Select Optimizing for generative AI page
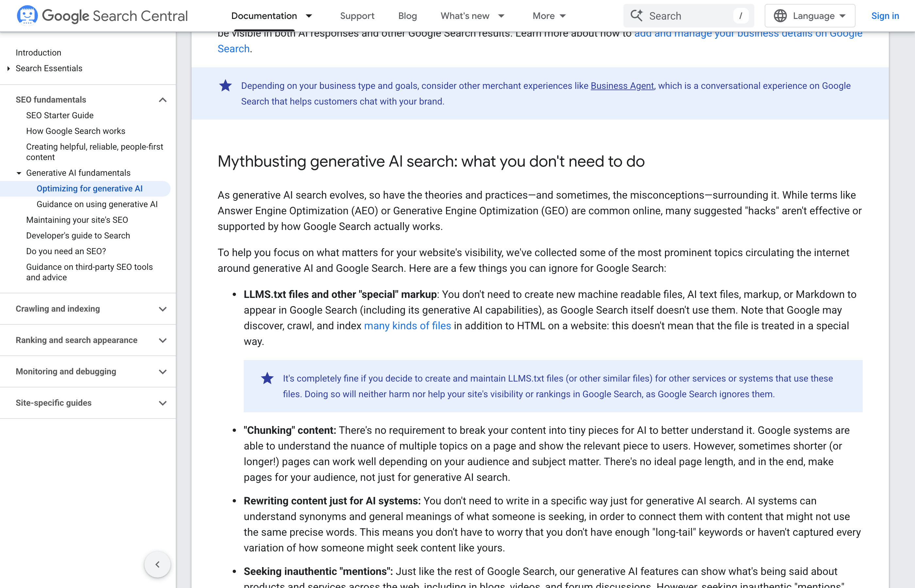Viewport: 915px width, 588px height. click(x=89, y=188)
